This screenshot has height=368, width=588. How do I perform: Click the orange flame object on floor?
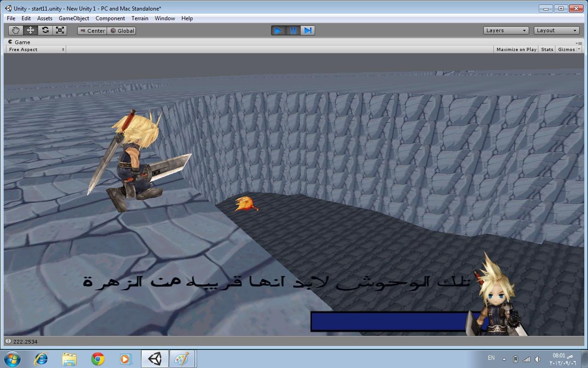(x=246, y=204)
